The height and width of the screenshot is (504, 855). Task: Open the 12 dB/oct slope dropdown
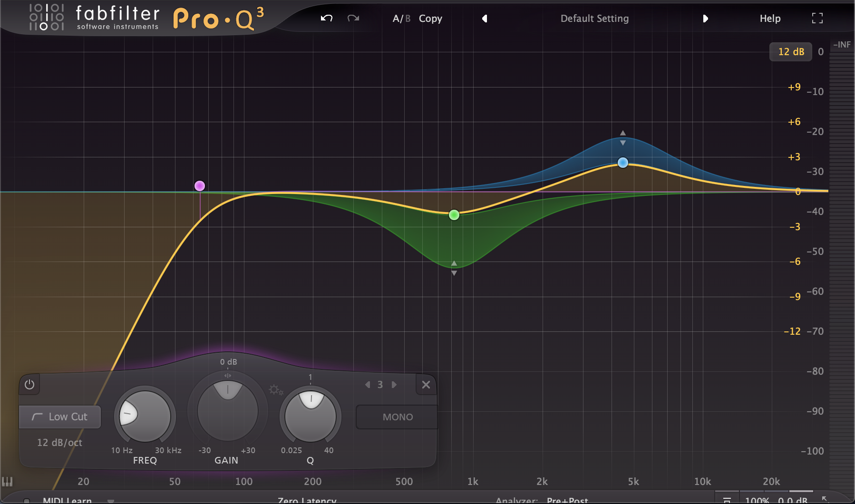tap(59, 443)
